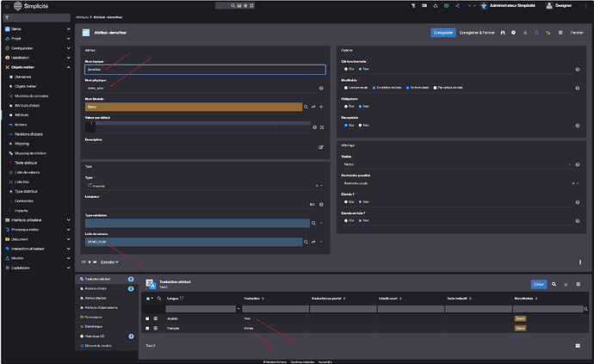Click the Attributs breadcrumb link

point(82,17)
